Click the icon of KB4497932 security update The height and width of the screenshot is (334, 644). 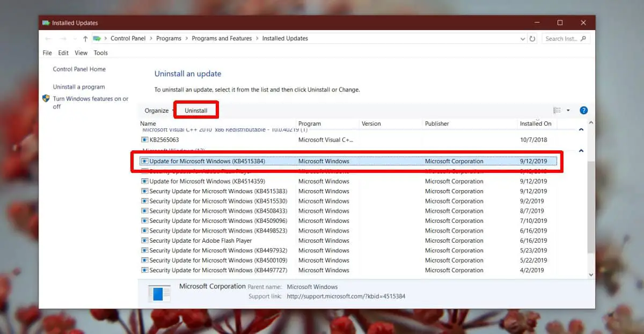pos(145,251)
